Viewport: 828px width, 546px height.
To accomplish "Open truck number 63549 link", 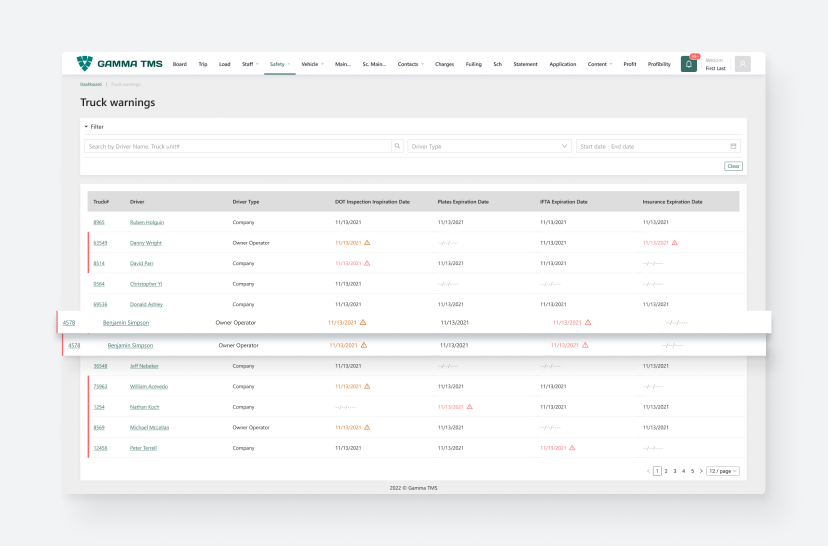I will tap(100, 243).
